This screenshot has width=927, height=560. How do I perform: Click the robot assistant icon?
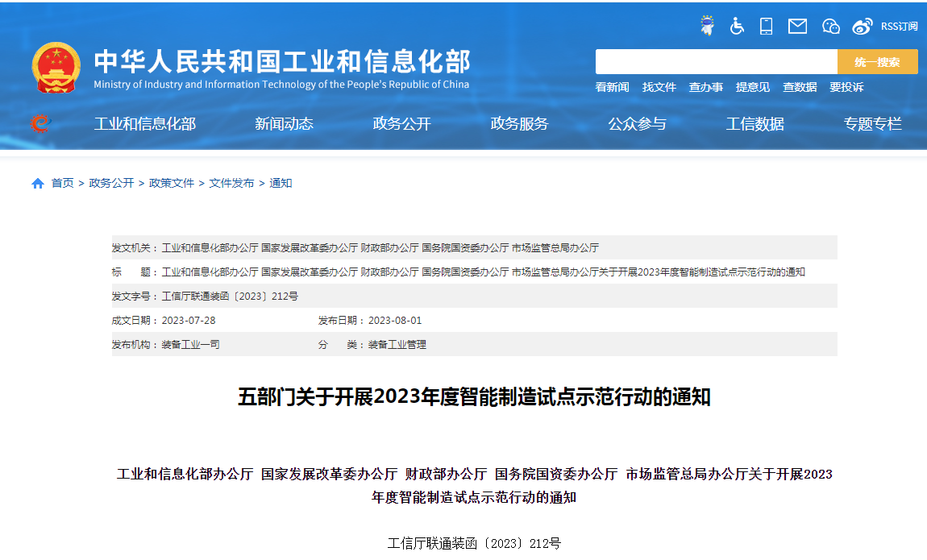pyautogui.click(x=707, y=27)
